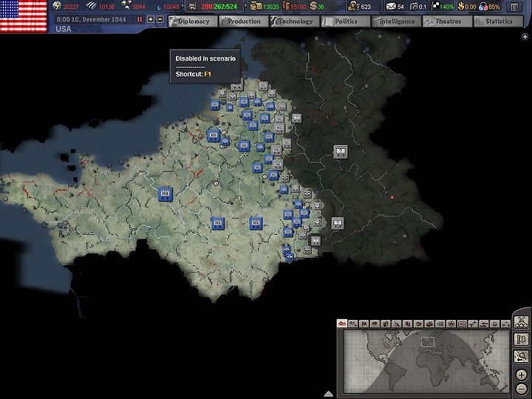Click the manpower value '623'
The image size is (532, 399).
coord(366,7)
